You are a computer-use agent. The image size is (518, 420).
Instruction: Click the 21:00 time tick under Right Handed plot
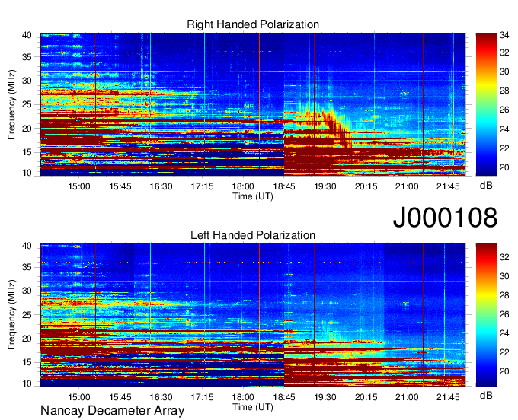pyautogui.click(x=407, y=186)
